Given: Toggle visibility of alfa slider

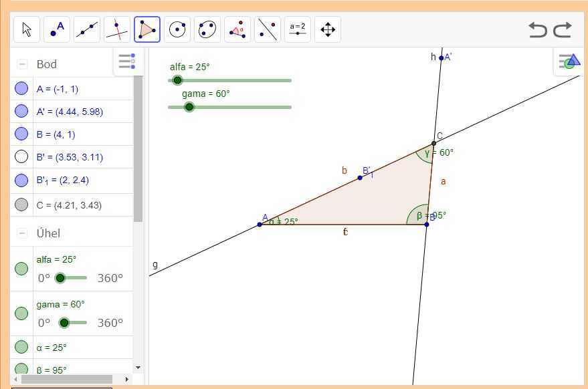Looking at the screenshot, I should [21, 268].
